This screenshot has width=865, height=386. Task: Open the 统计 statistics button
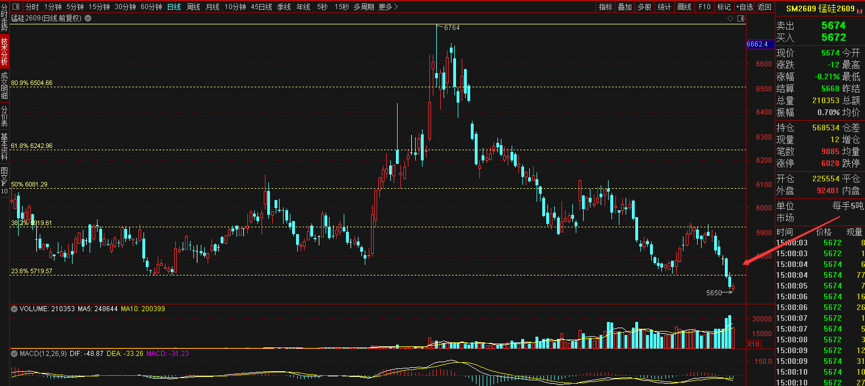(x=664, y=7)
